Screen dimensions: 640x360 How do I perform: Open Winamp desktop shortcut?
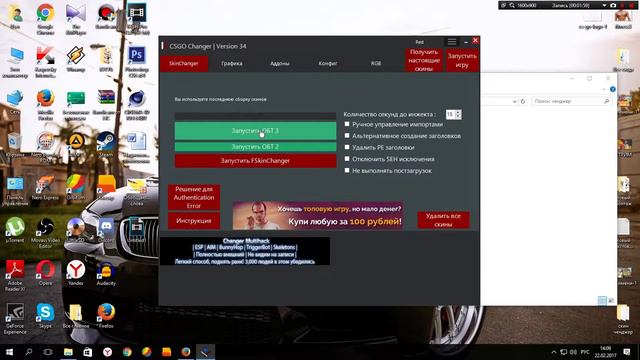click(76, 59)
